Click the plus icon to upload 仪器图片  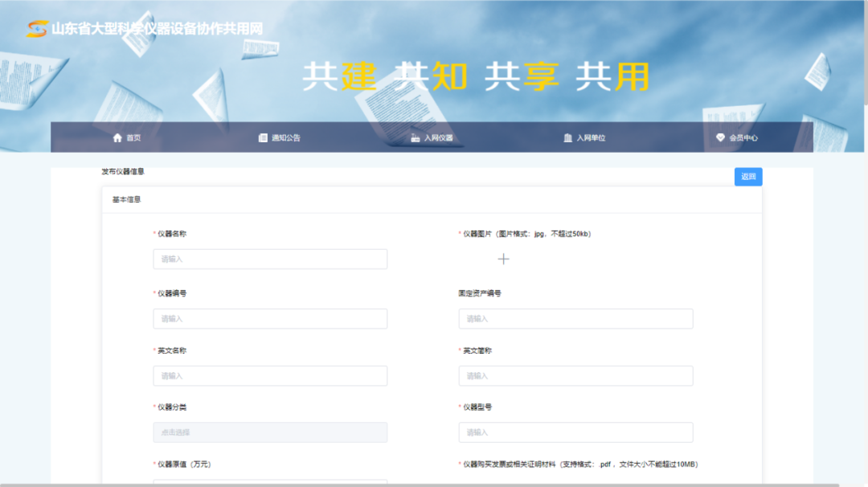coord(503,259)
